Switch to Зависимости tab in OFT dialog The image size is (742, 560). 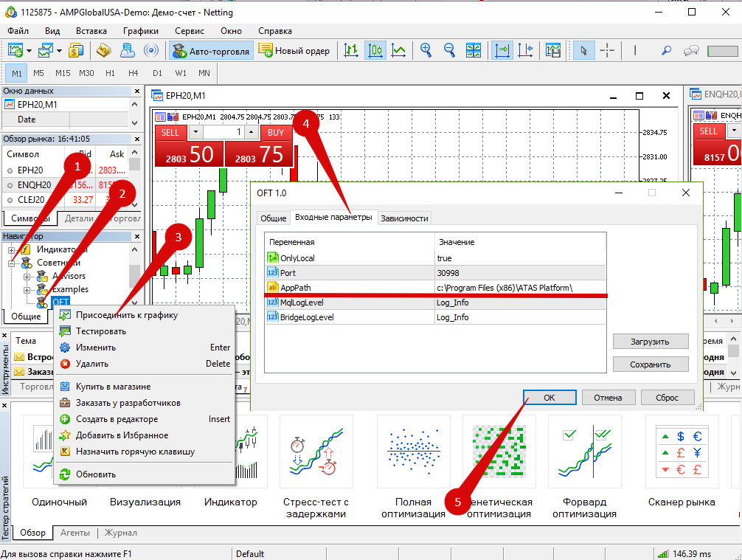(404, 218)
